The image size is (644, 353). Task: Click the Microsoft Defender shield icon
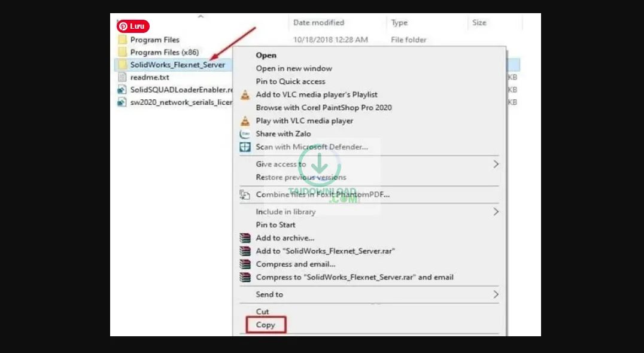tap(245, 147)
